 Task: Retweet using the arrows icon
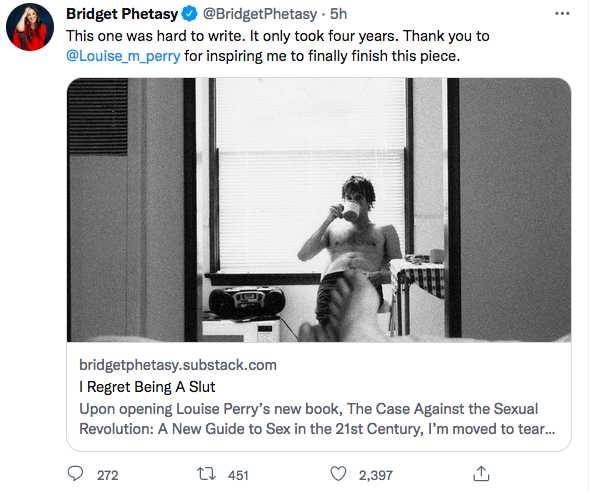pos(206,474)
